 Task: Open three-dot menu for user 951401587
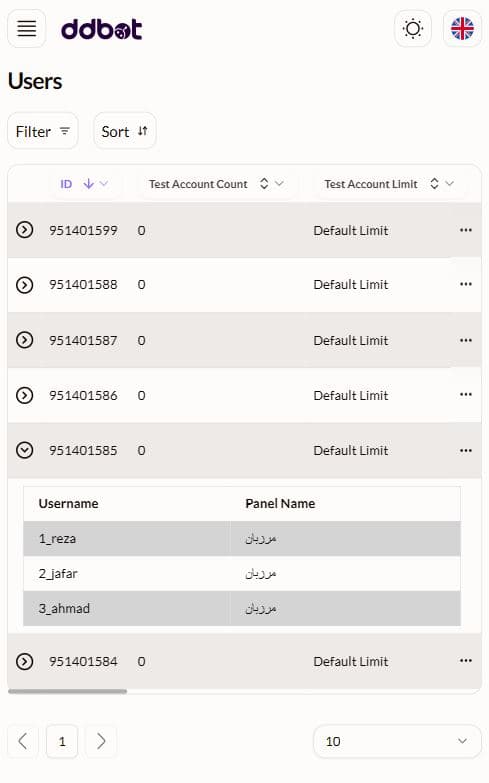tap(466, 340)
